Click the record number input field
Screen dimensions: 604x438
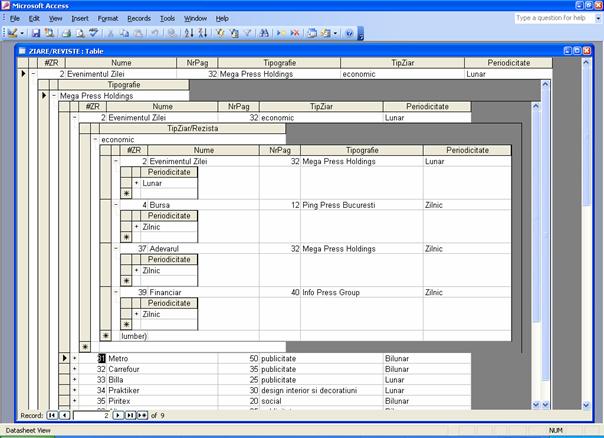(90, 414)
